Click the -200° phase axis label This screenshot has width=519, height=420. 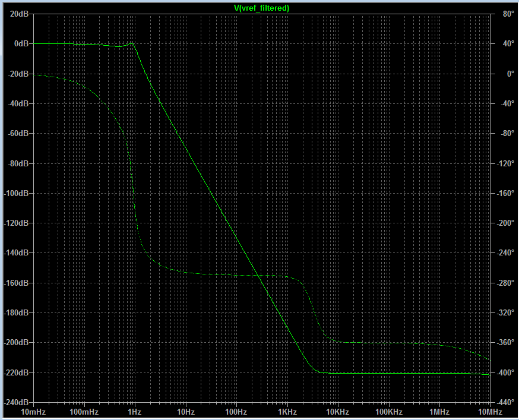[505, 223]
